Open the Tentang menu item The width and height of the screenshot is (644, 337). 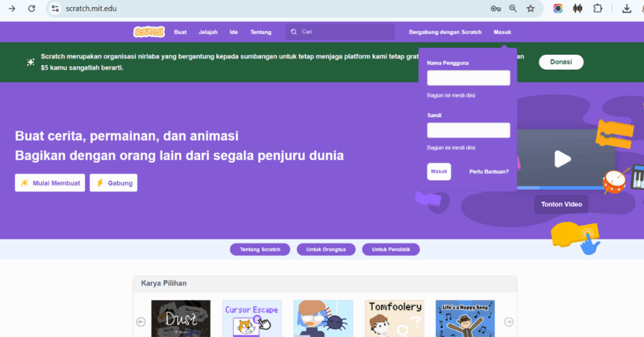[261, 32]
